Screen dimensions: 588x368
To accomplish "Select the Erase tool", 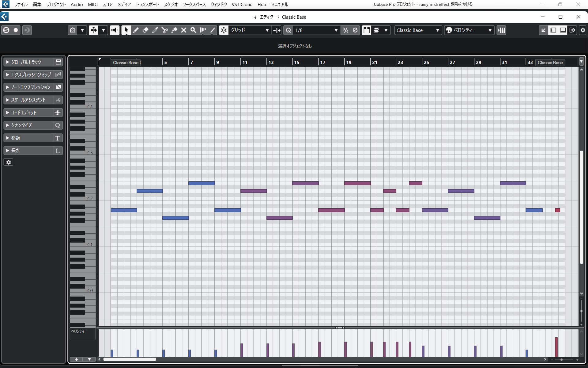I will tap(145, 30).
